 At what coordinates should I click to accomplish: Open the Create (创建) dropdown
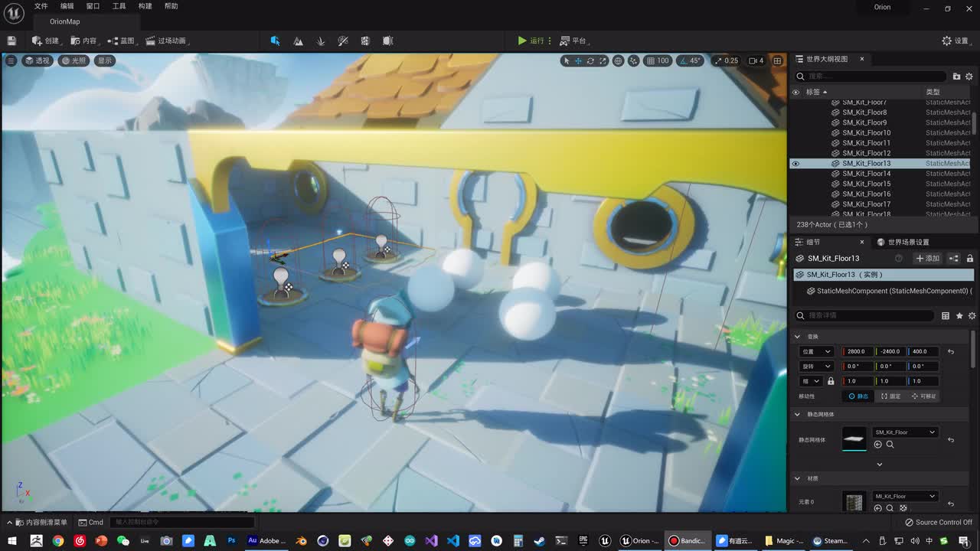(x=46, y=41)
